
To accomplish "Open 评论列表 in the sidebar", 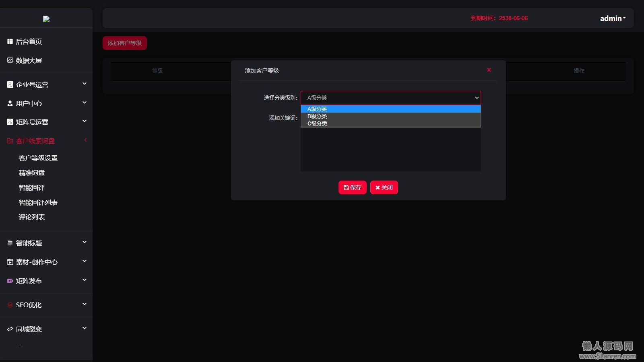I will click(32, 217).
